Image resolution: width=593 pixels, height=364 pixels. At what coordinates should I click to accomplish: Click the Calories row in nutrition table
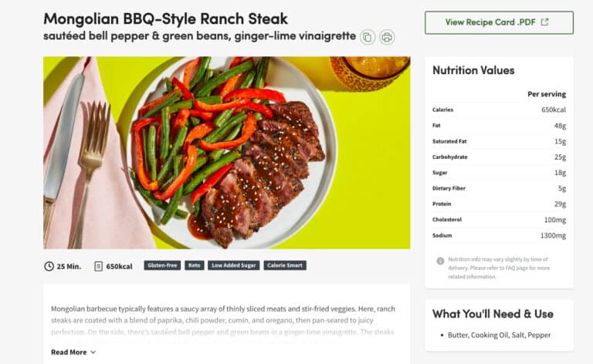pyautogui.click(x=500, y=110)
